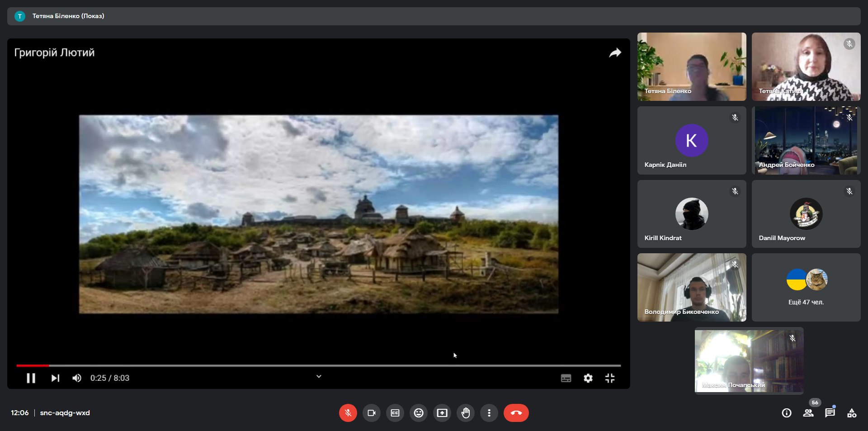
Task: Share the video using arrow icon
Action: [615, 53]
